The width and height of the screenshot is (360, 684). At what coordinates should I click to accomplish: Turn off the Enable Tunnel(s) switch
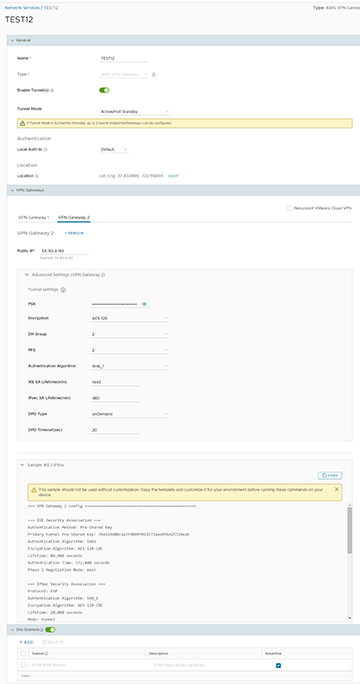point(104,90)
